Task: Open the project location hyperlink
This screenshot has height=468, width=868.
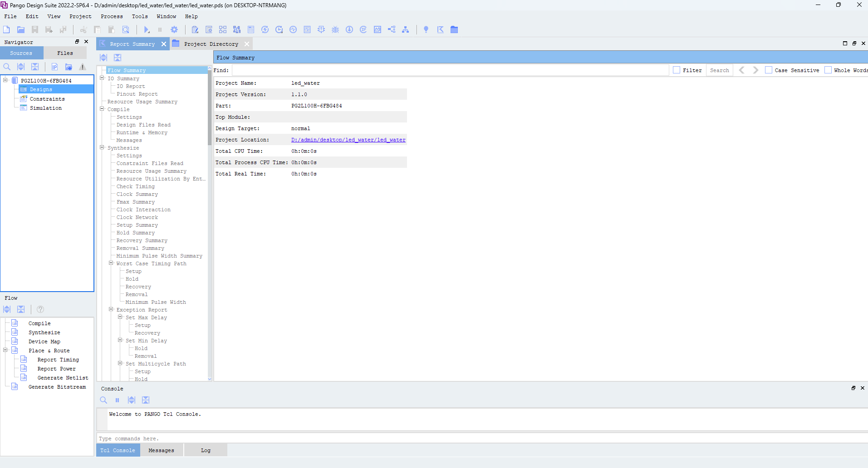Action: tap(348, 140)
